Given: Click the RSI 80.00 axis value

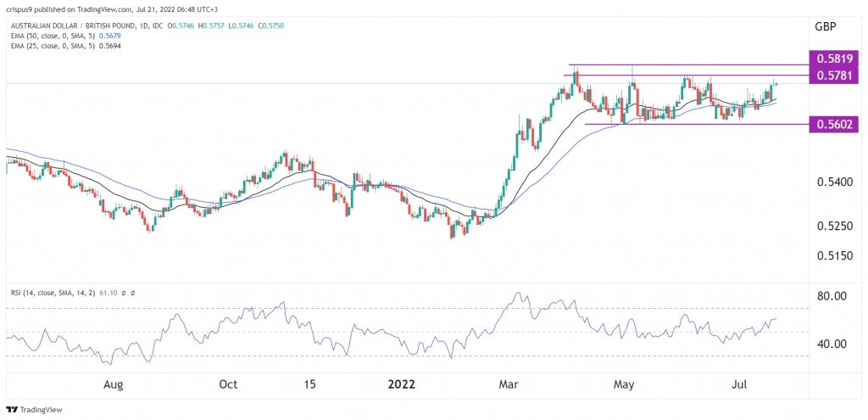Looking at the screenshot, I should [831, 296].
